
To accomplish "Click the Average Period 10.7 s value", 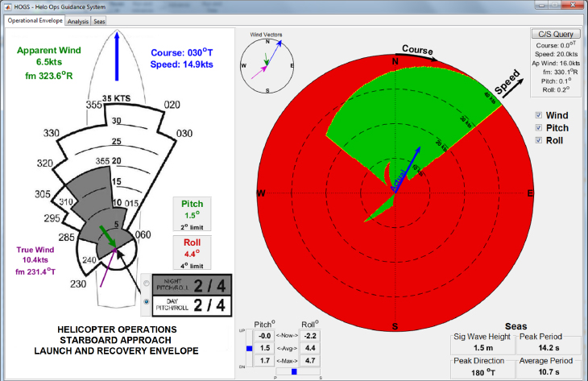I will (549, 372).
